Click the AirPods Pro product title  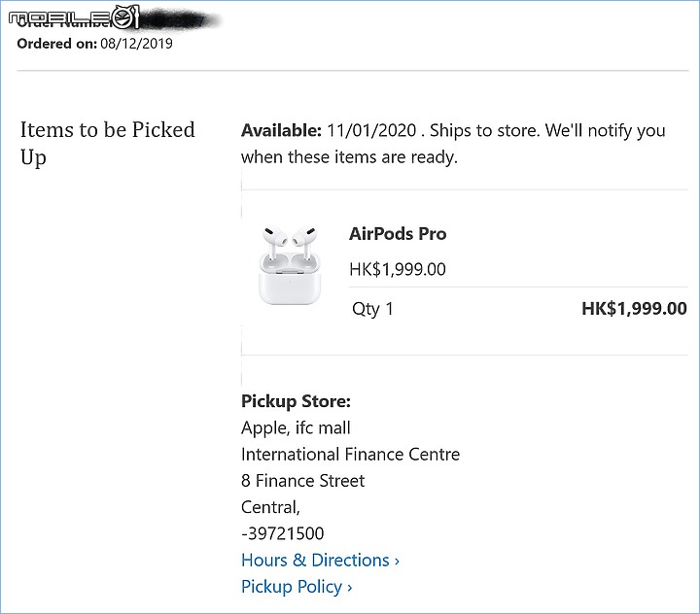click(x=398, y=234)
